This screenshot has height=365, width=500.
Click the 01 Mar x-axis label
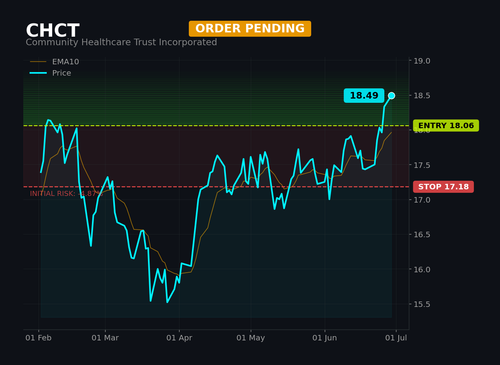coord(105,338)
